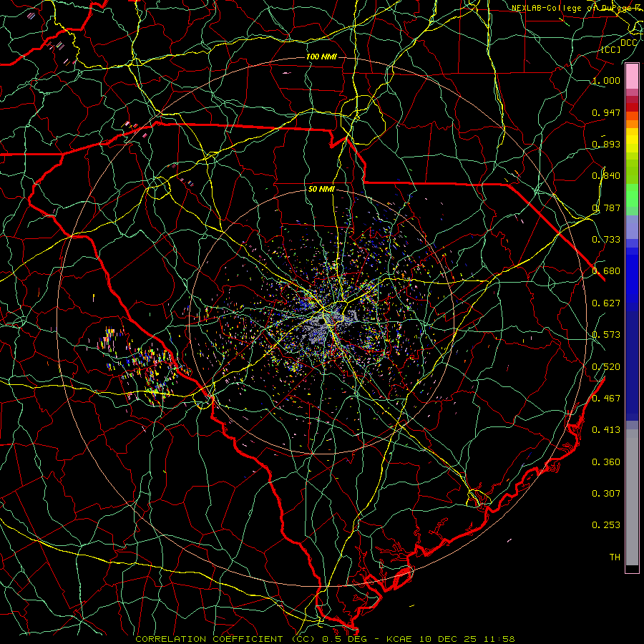The width and height of the screenshot is (644, 644).
Task: Click the red segment of the color bar
Action: click(632, 107)
